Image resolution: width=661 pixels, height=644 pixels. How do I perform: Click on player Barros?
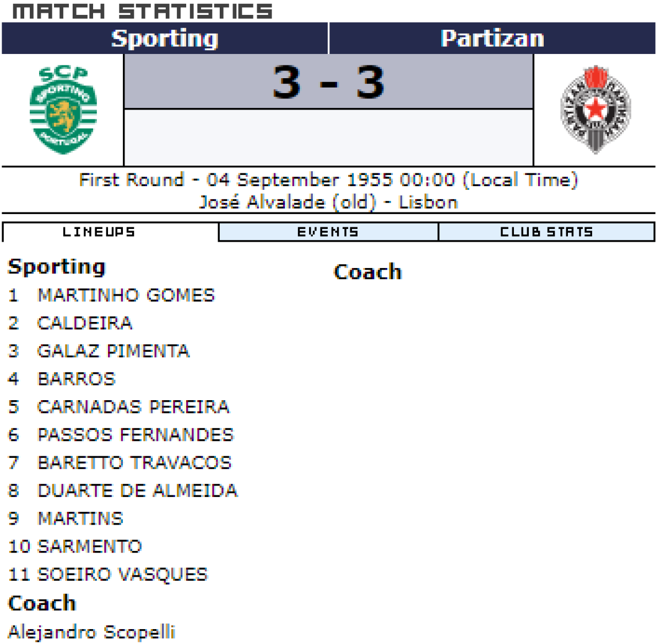point(77,379)
